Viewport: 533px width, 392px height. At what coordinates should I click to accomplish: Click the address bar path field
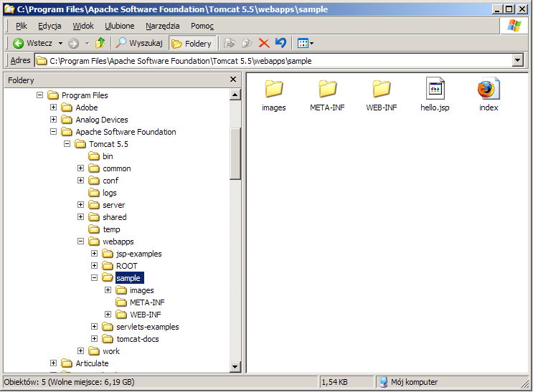pos(273,61)
